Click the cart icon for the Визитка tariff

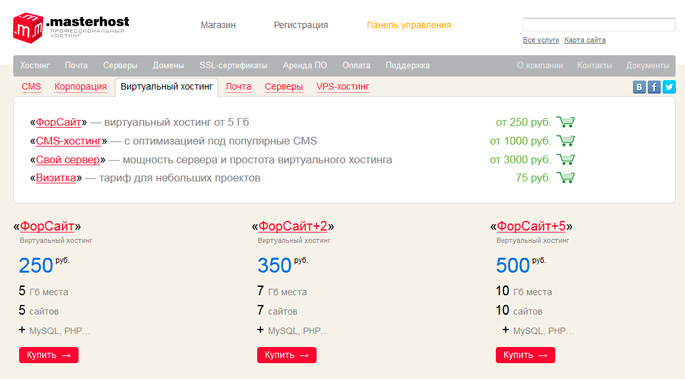click(566, 178)
